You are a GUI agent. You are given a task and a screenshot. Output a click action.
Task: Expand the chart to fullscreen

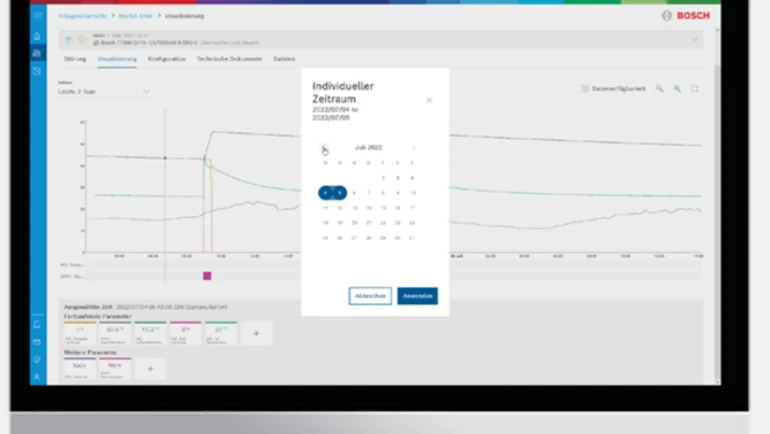point(695,89)
